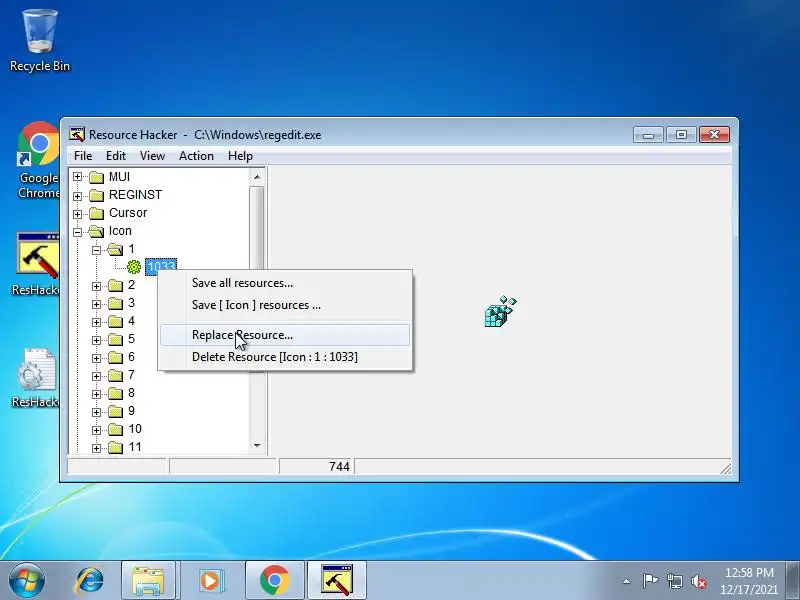
Task: Click the tree vertical scrollbar thumb
Action: coord(257,228)
